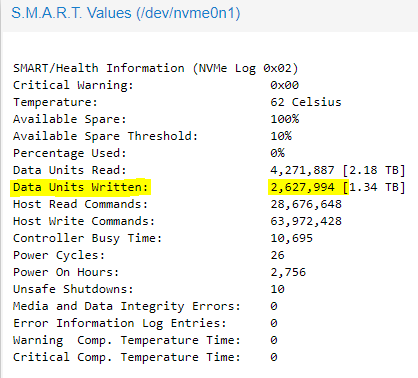Select the Power Cycles value 26
Viewport: 418px width, 378px height.
[277, 255]
